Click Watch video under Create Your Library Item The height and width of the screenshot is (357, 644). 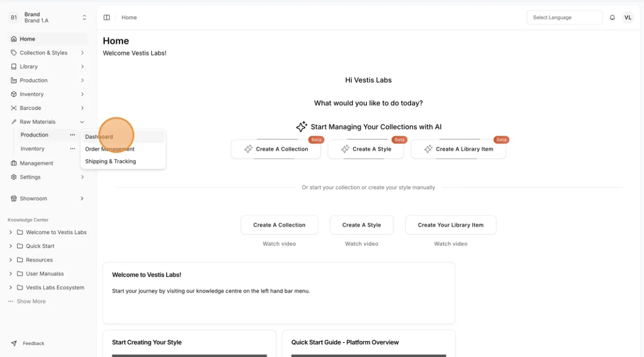click(x=451, y=244)
